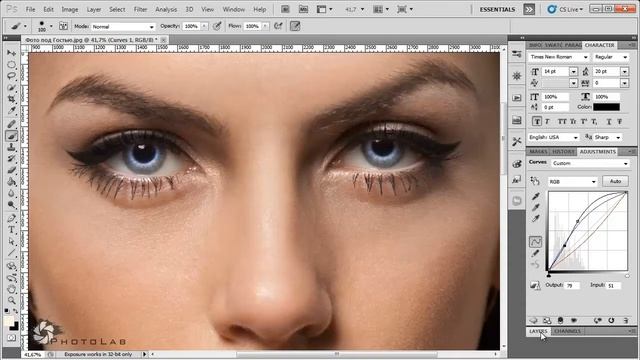The height and width of the screenshot is (360, 640).
Task: Enable tablet pressure for size
Action: coord(295,26)
